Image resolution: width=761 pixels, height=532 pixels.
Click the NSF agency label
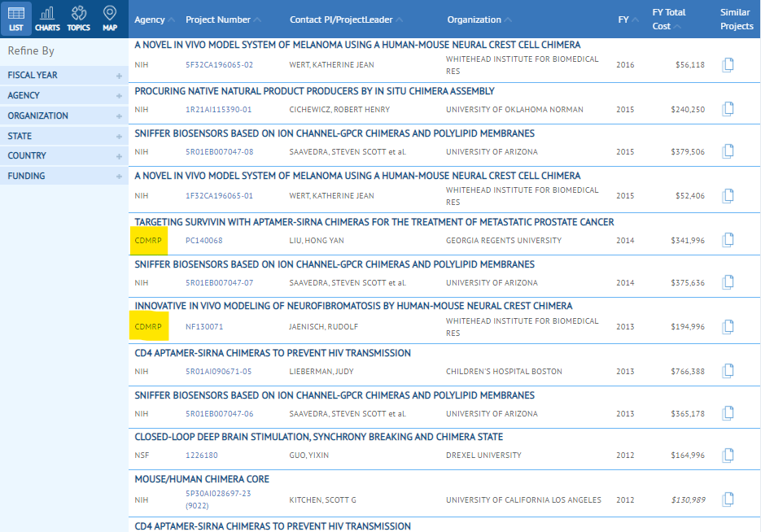142,456
